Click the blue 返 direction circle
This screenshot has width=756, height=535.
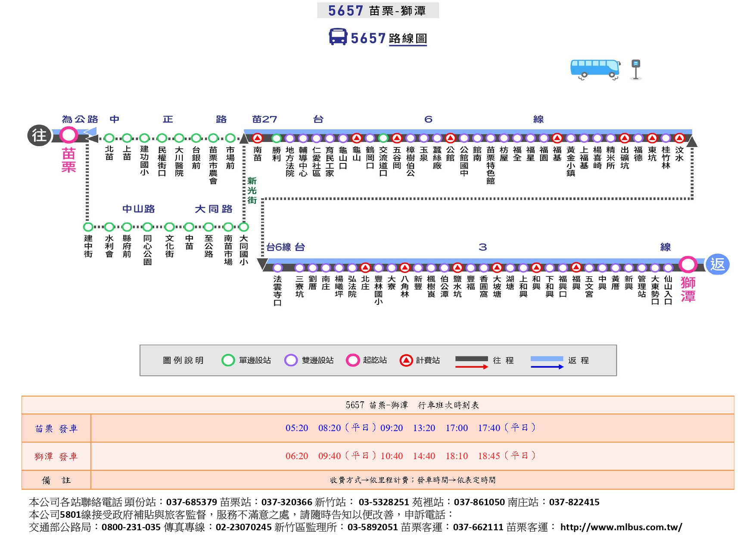(x=717, y=264)
